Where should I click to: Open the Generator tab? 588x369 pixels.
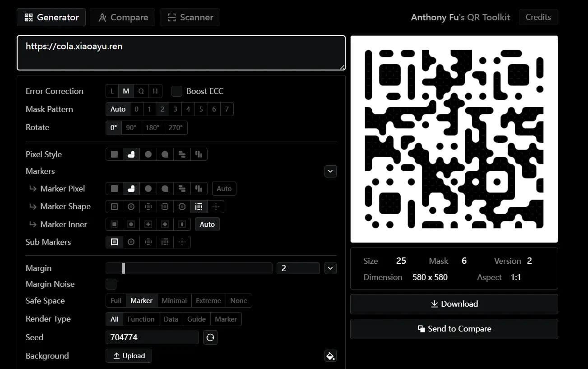tap(51, 17)
